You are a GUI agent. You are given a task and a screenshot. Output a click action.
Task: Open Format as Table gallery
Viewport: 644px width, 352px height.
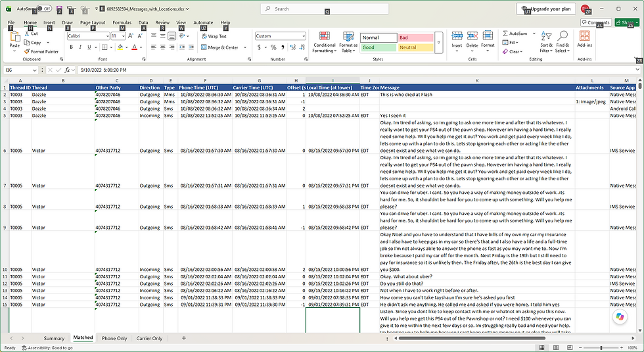tap(348, 42)
